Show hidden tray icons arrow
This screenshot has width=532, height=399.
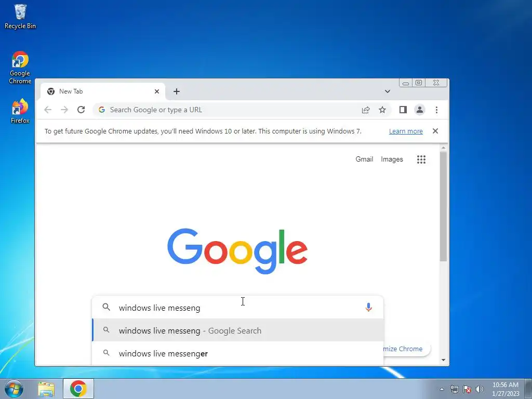[x=442, y=389]
